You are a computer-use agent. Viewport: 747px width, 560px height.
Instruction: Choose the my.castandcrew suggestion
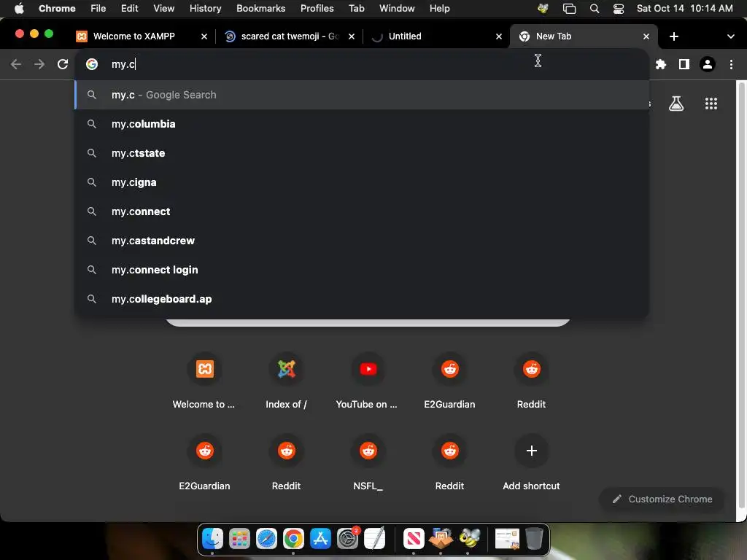click(x=362, y=241)
